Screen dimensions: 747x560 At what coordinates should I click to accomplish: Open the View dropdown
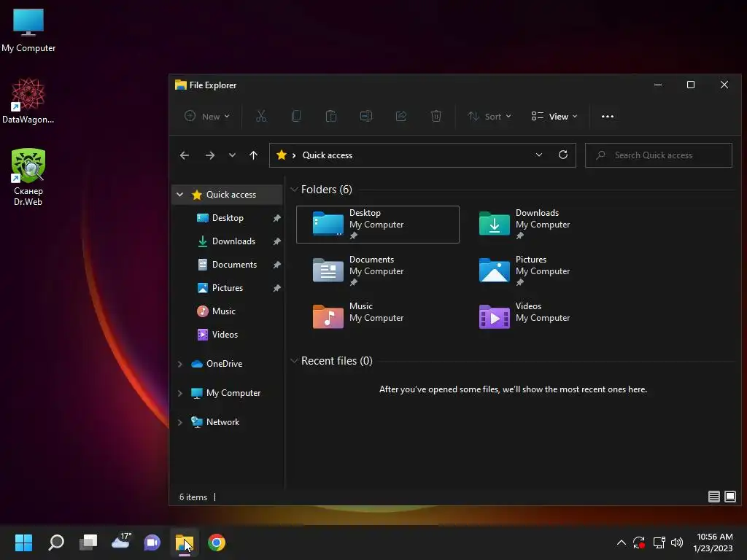[554, 116]
